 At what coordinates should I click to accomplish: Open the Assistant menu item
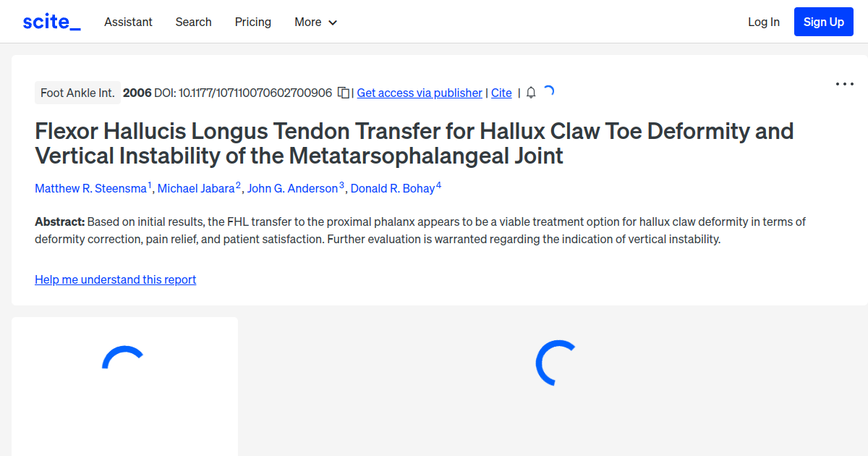click(x=128, y=22)
